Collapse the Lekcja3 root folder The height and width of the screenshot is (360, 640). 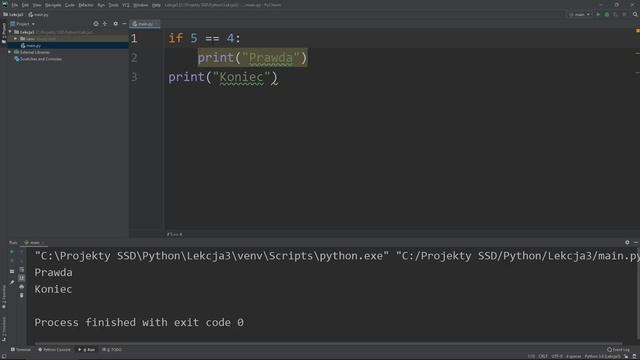(10, 32)
